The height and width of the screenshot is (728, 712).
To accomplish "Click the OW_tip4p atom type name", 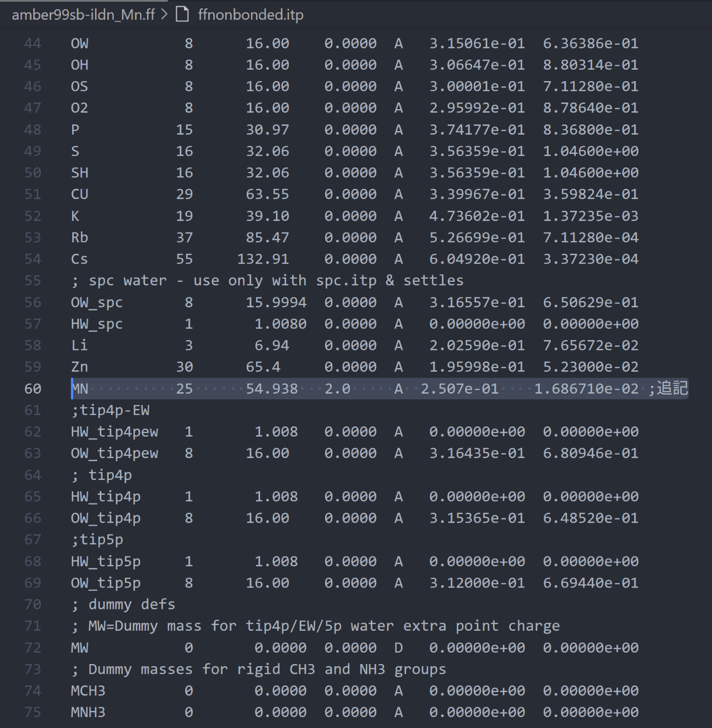I will (106, 518).
